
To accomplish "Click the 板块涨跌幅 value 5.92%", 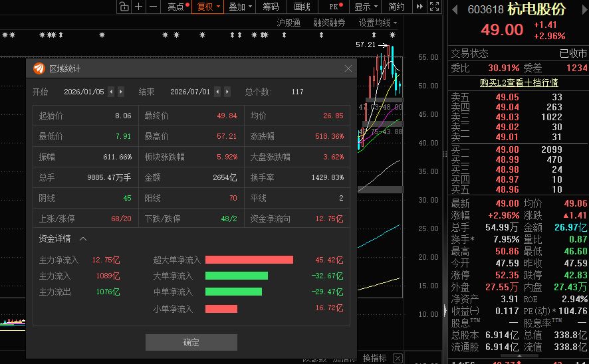I will point(227,157).
